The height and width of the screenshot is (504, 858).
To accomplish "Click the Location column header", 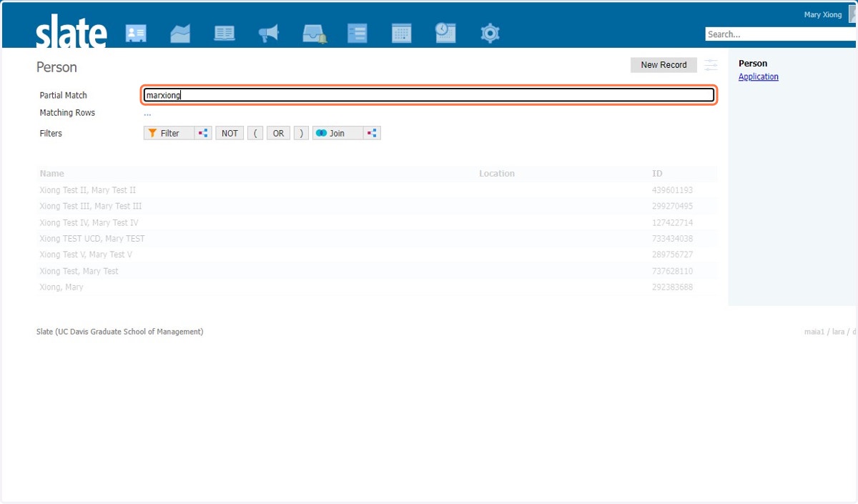I will [x=497, y=174].
